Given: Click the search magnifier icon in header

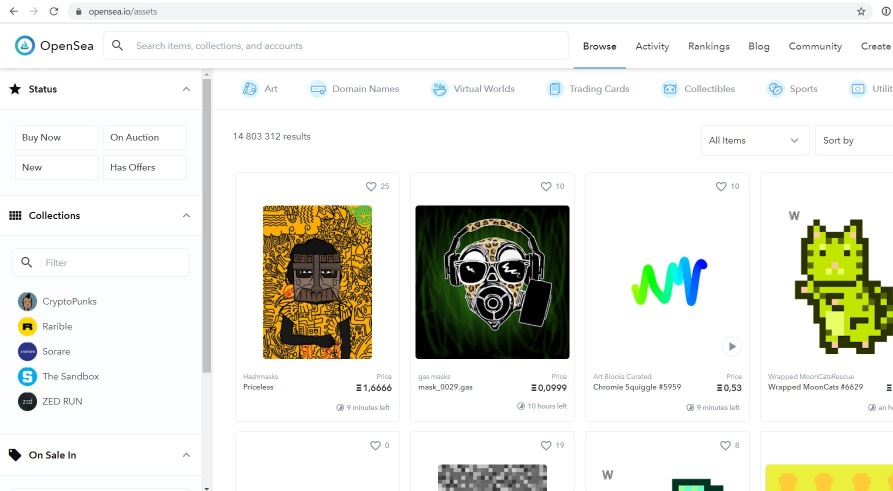Looking at the screenshot, I should [x=117, y=46].
